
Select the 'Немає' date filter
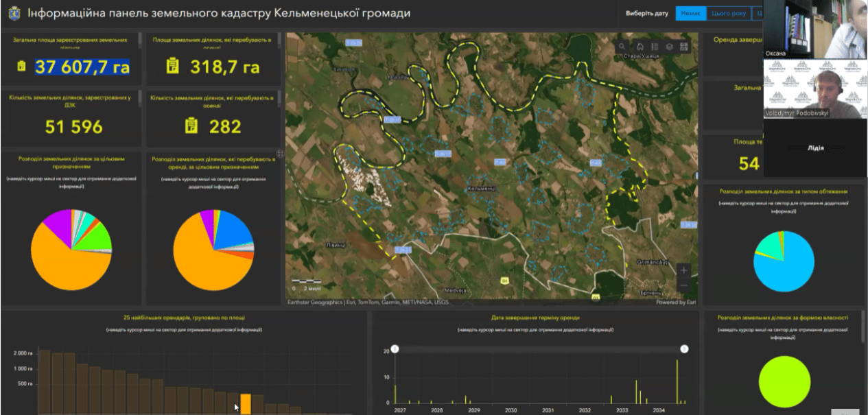coord(690,14)
